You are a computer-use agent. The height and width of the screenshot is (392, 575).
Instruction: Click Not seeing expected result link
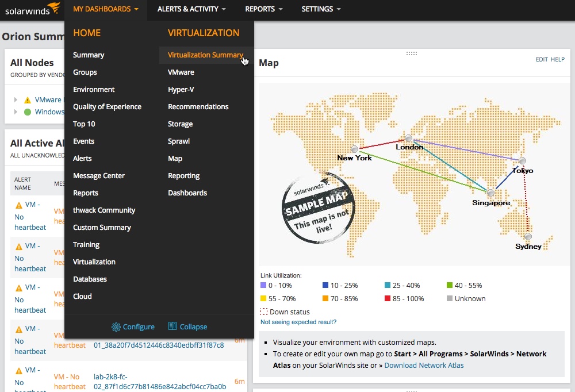pyautogui.click(x=298, y=322)
